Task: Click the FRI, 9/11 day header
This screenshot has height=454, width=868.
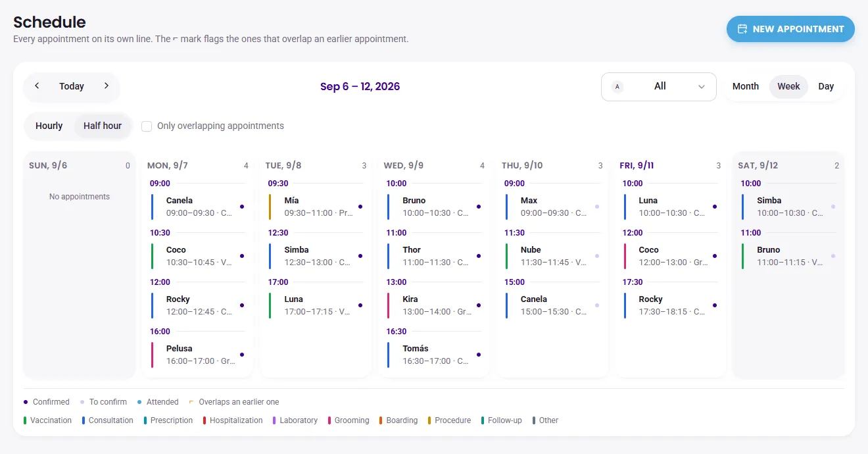Action: click(x=637, y=166)
